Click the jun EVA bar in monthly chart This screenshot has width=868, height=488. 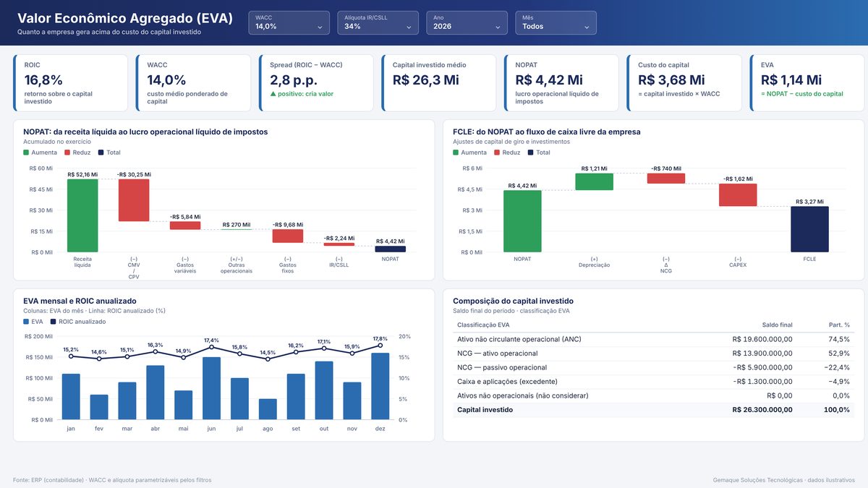point(211,388)
